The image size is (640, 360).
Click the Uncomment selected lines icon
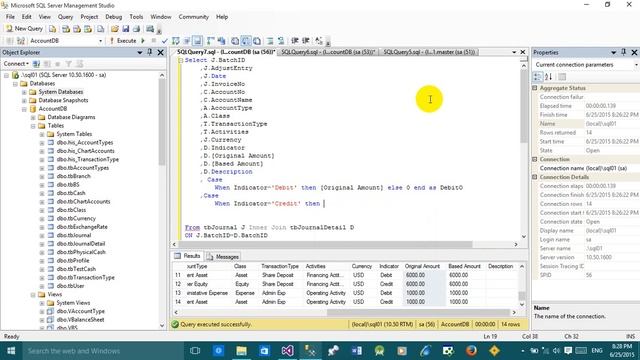pyautogui.click(x=281, y=41)
